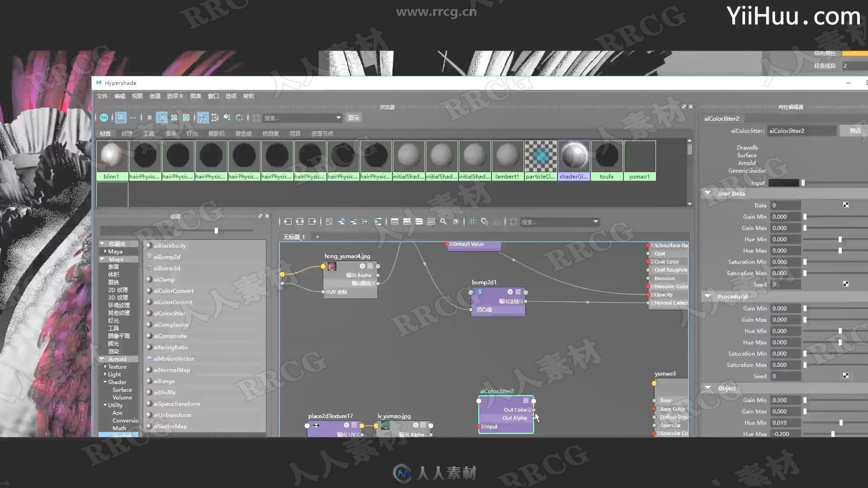Viewport: 868px width, 488px height.
Task: Adjust the User Data Hue Max slider
Action: click(x=840, y=250)
